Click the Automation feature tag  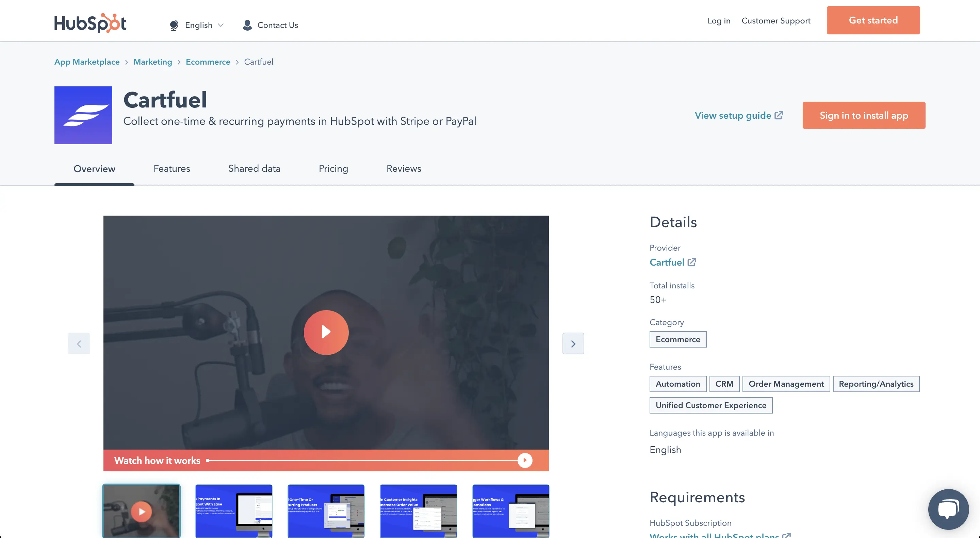[677, 384]
